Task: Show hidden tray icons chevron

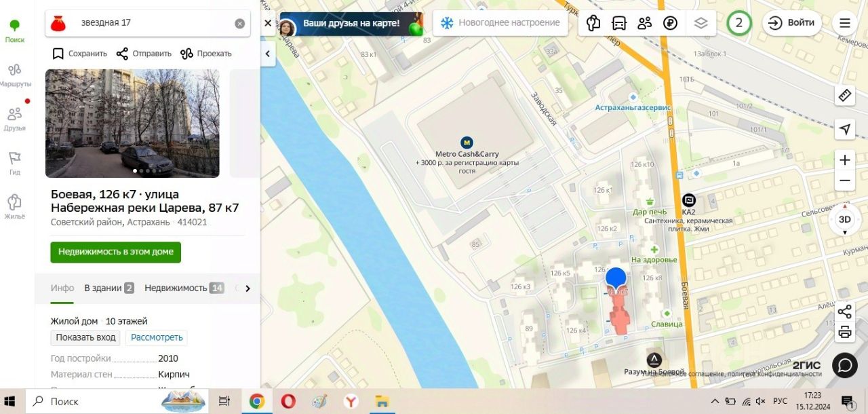Action: 714,401
